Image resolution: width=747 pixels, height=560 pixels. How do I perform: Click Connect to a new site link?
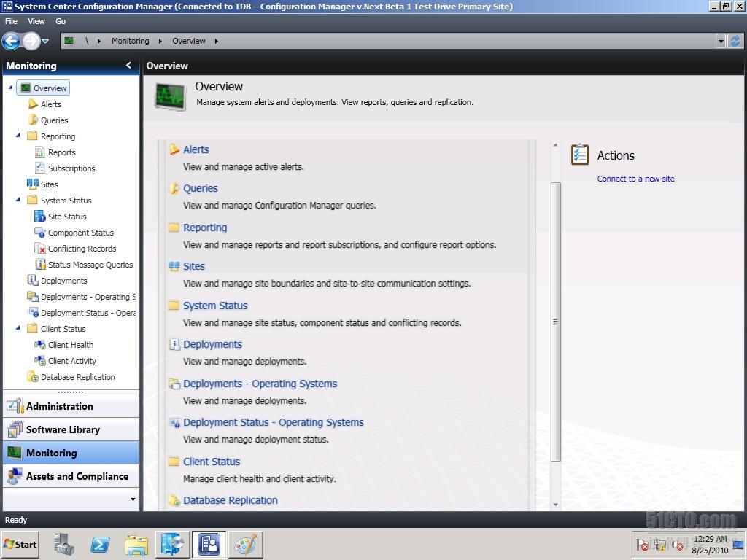(x=635, y=179)
